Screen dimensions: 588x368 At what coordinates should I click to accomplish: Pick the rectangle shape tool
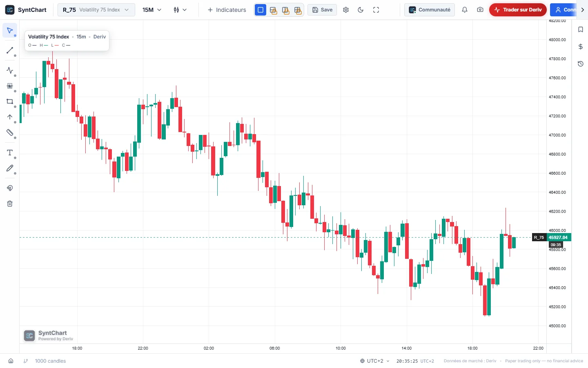(x=10, y=101)
